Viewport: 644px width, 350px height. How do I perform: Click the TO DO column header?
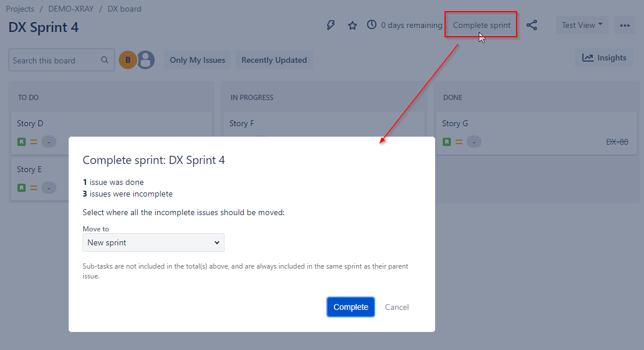(x=29, y=97)
